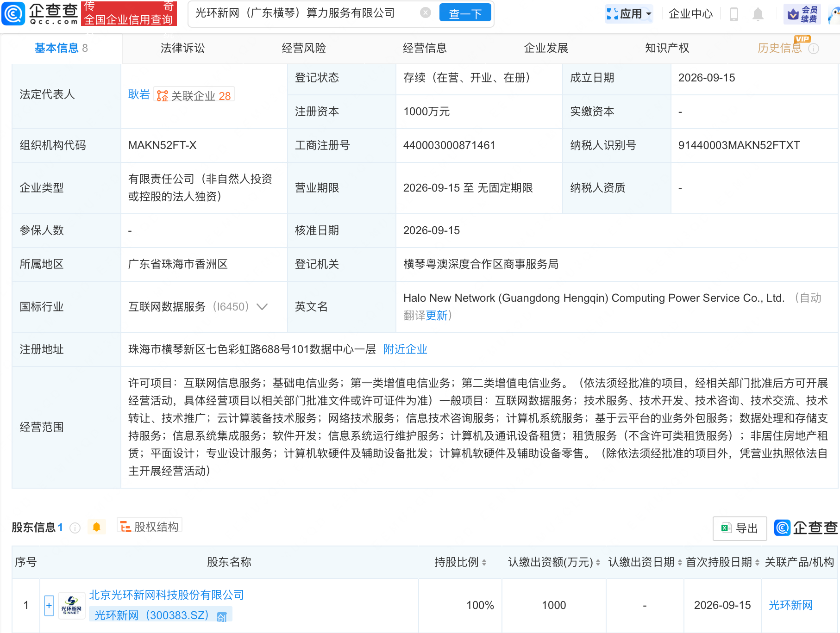Toggle shareholder change alert bell
Viewport: 840px width, 633px height.
tap(96, 527)
